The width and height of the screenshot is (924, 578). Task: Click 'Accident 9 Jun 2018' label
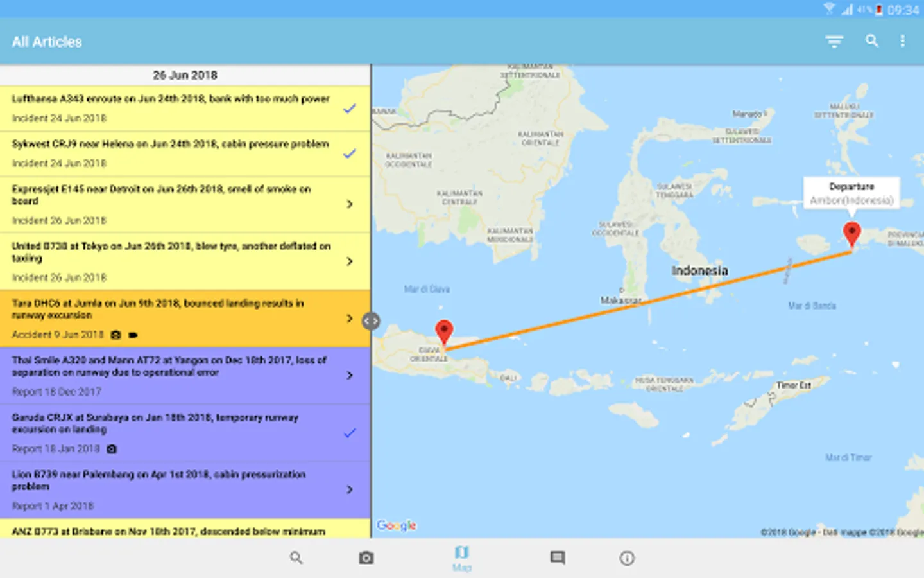point(58,335)
